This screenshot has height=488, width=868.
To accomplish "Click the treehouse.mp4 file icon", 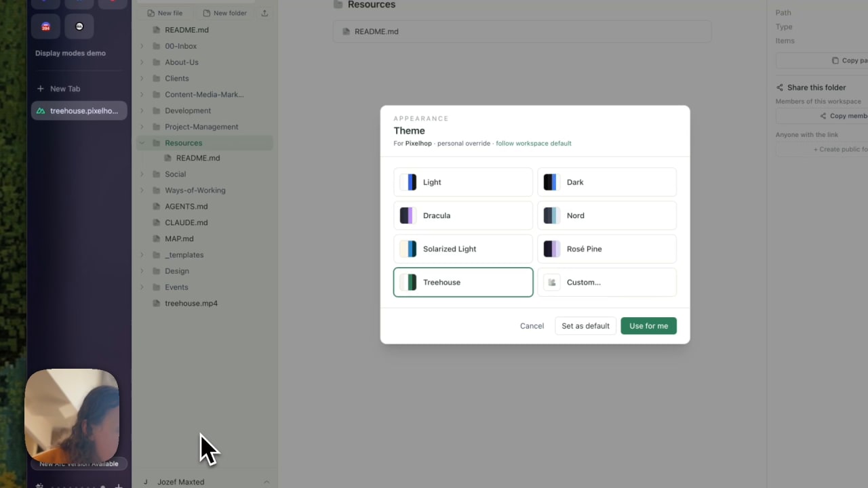I will pyautogui.click(x=157, y=303).
